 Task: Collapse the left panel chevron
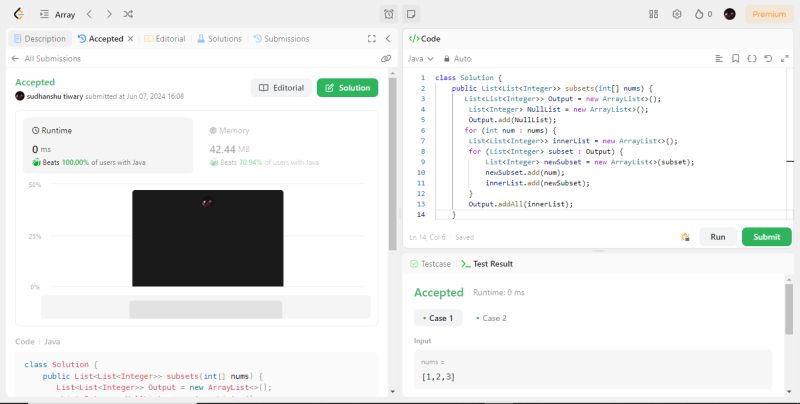tap(388, 39)
